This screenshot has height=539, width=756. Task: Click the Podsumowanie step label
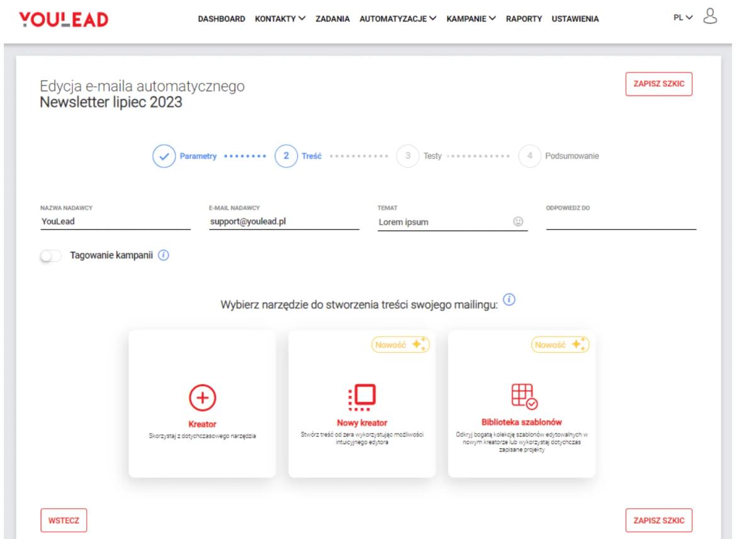572,156
